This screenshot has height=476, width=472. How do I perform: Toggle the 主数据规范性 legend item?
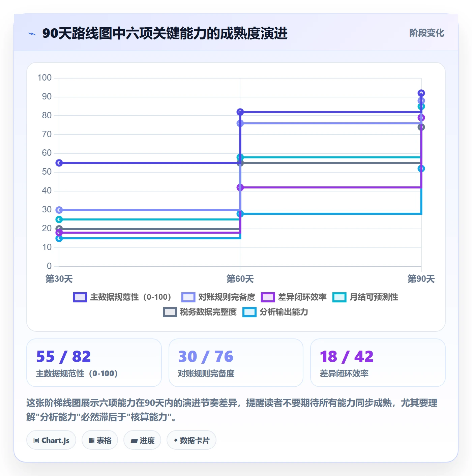pyautogui.click(x=122, y=297)
